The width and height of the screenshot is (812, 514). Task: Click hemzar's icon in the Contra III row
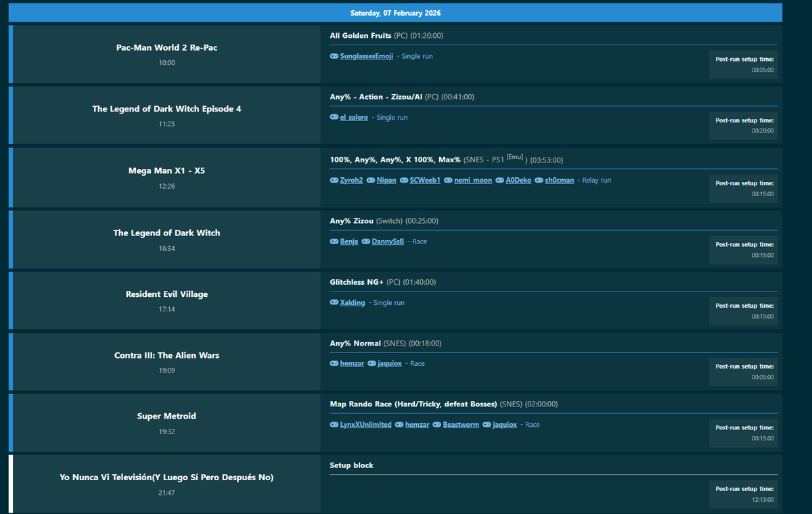[334, 363]
